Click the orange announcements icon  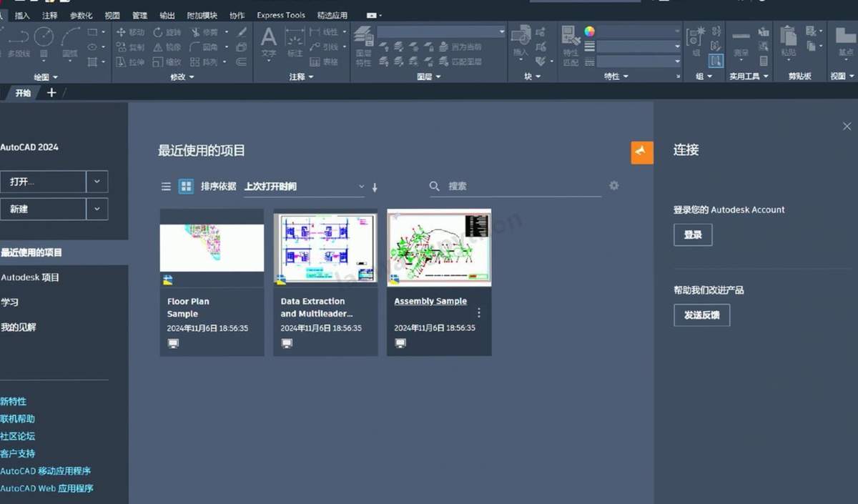[x=642, y=152]
